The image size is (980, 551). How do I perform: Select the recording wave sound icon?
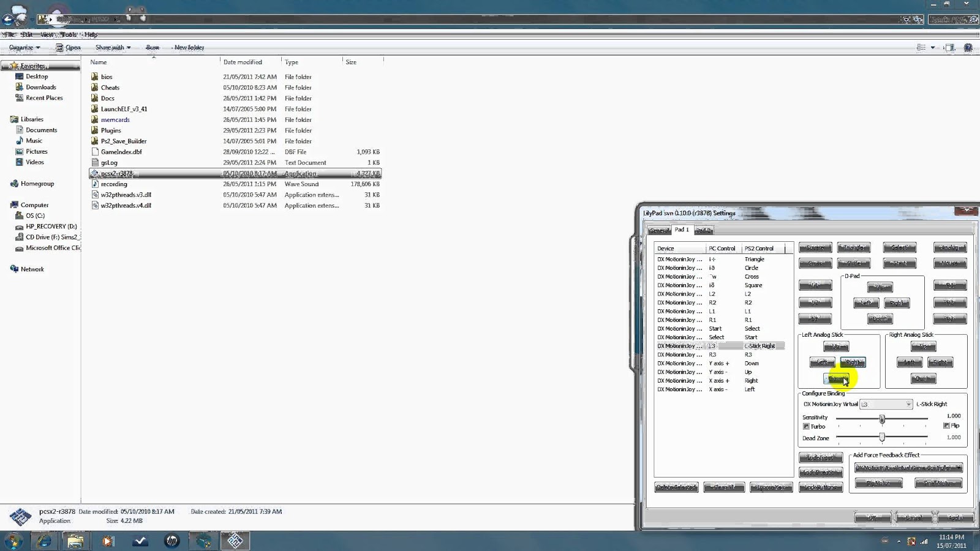click(95, 184)
